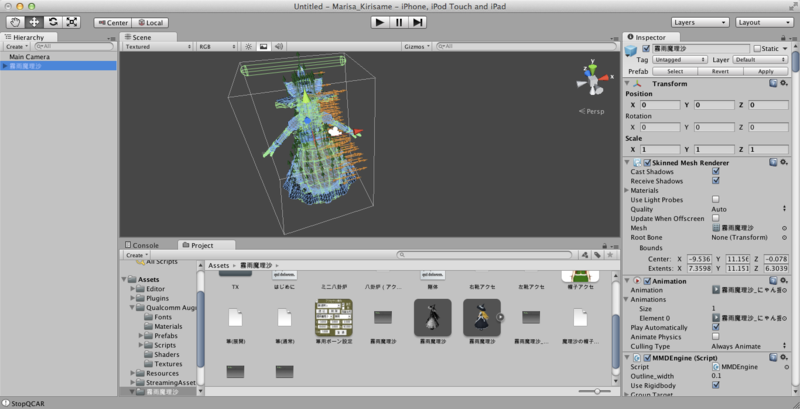Viewport: 800px width, 409px height.
Task: Click favorites star icon in Project toolbar
Action: [609, 254]
